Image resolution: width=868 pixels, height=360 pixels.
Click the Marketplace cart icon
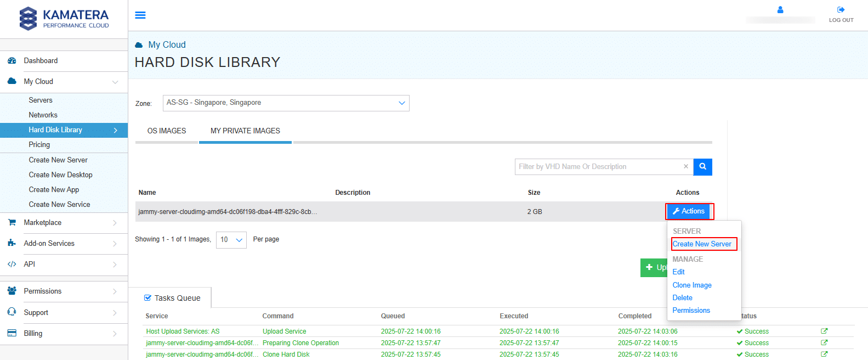pos(12,222)
